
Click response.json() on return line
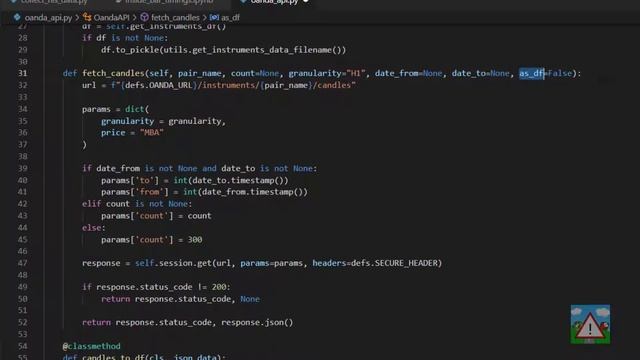point(257,322)
